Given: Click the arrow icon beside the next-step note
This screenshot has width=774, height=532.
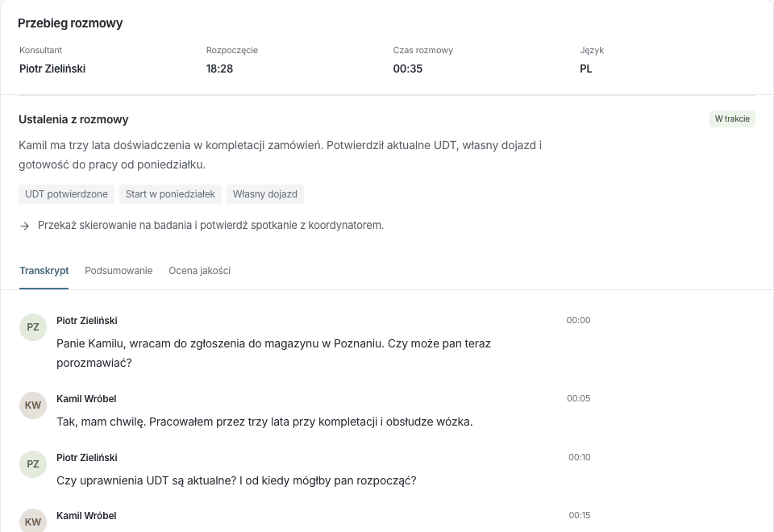Looking at the screenshot, I should (x=25, y=226).
